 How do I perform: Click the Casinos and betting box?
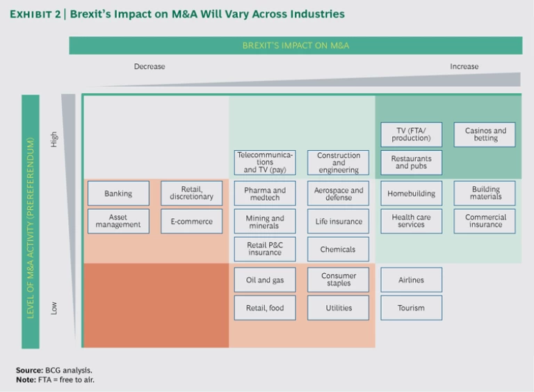485,134
